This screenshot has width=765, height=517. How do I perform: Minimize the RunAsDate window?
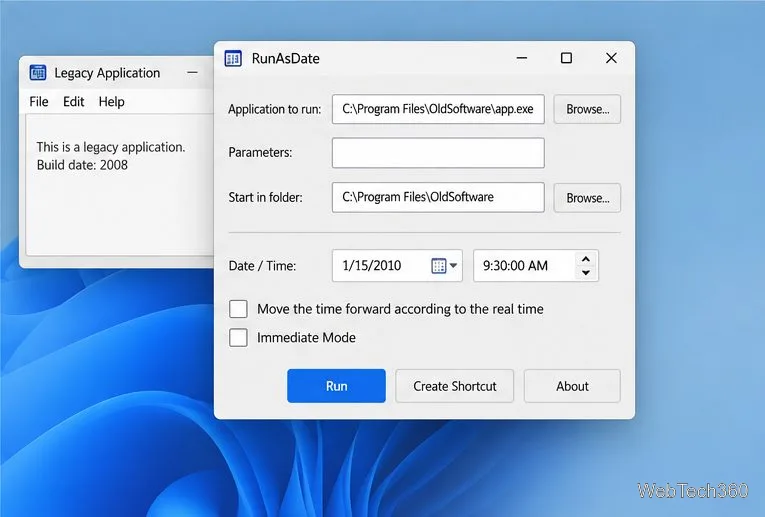click(522, 58)
